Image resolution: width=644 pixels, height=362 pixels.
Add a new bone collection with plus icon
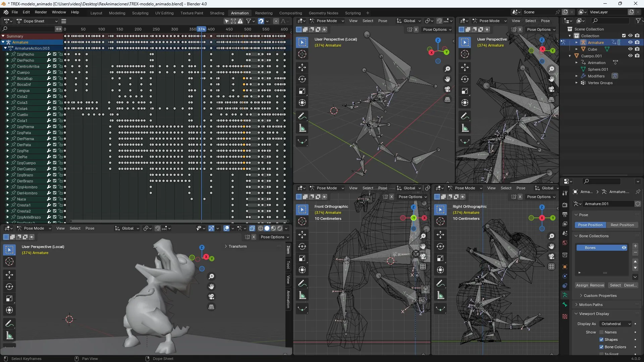pos(635,246)
